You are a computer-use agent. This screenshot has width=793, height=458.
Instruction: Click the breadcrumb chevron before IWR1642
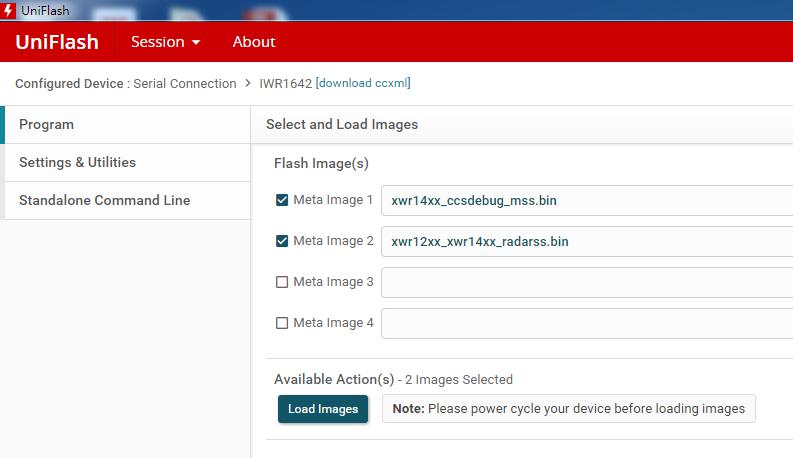[x=248, y=83]
